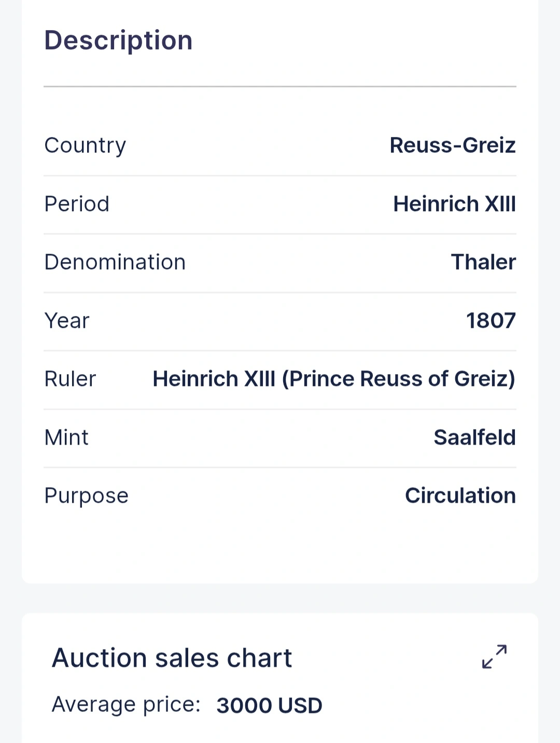Click the Mint row label
The width and height of the screenshot is (560, 743).
pos(66,437)
